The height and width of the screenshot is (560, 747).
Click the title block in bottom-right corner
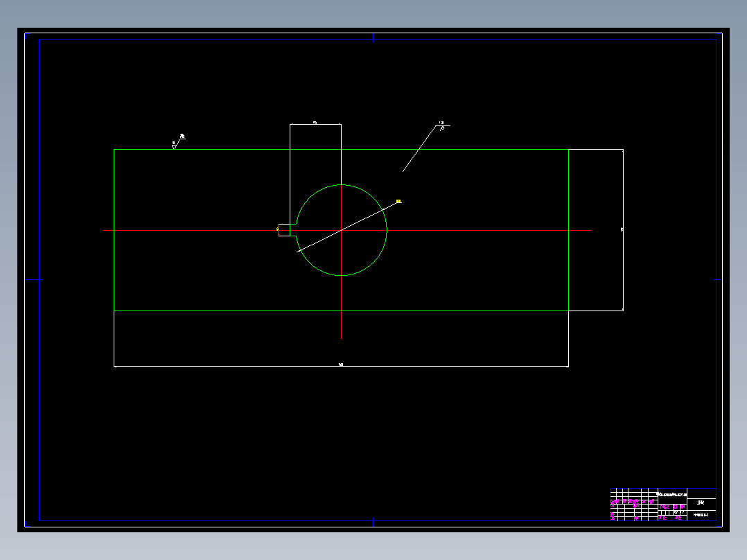663,505
